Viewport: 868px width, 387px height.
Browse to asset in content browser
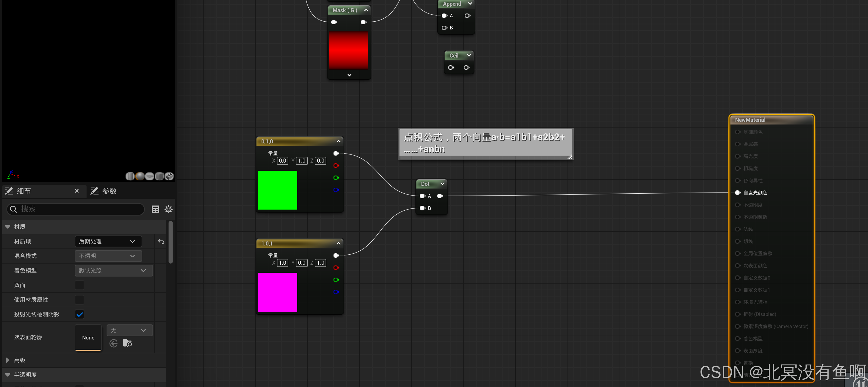(x=127, y=343)
